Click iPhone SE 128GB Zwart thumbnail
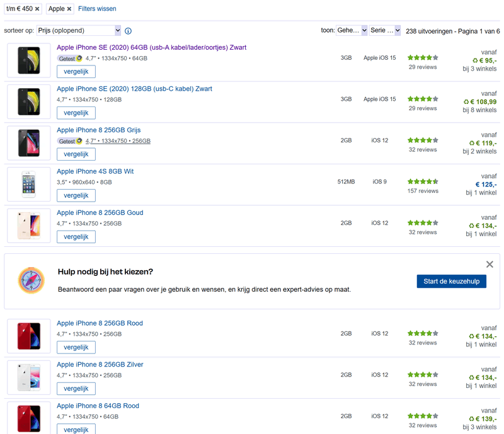The width and height of the screenshot is (504, 434). (x=29, y=101)
